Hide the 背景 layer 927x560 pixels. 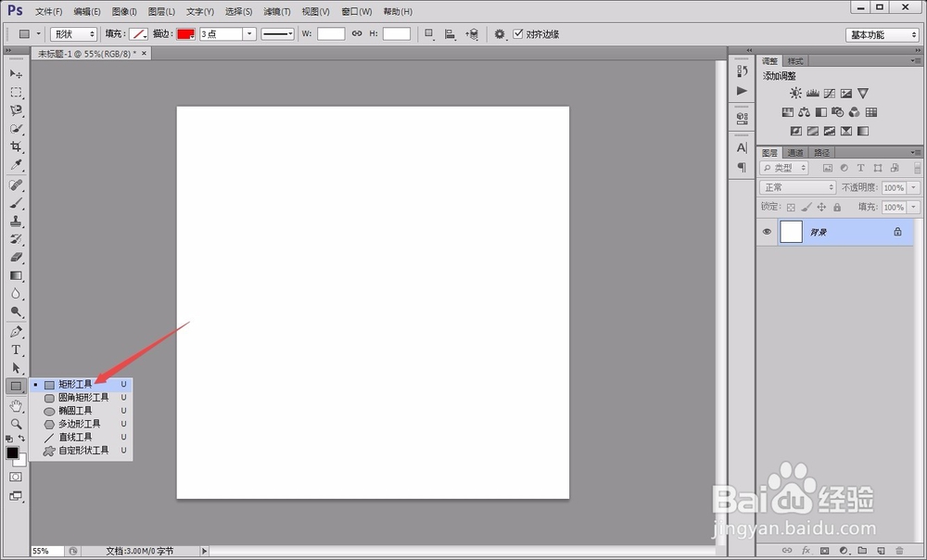click(767, 231)
